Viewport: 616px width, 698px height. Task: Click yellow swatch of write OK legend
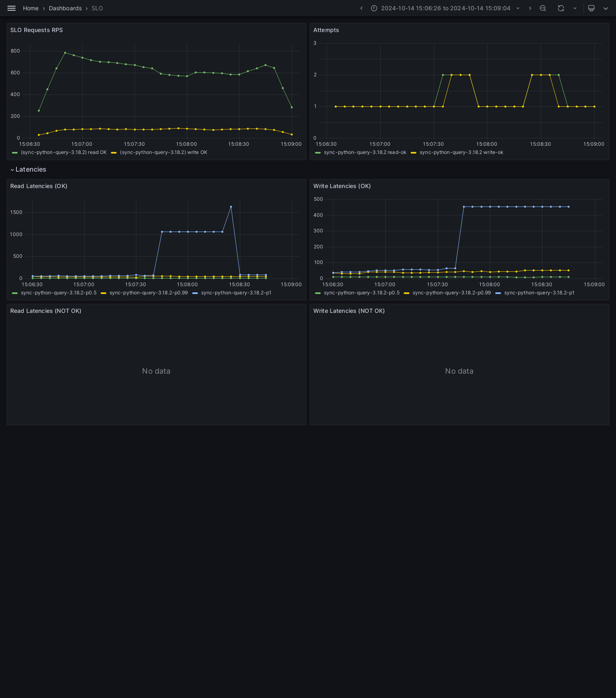[114, 153]
